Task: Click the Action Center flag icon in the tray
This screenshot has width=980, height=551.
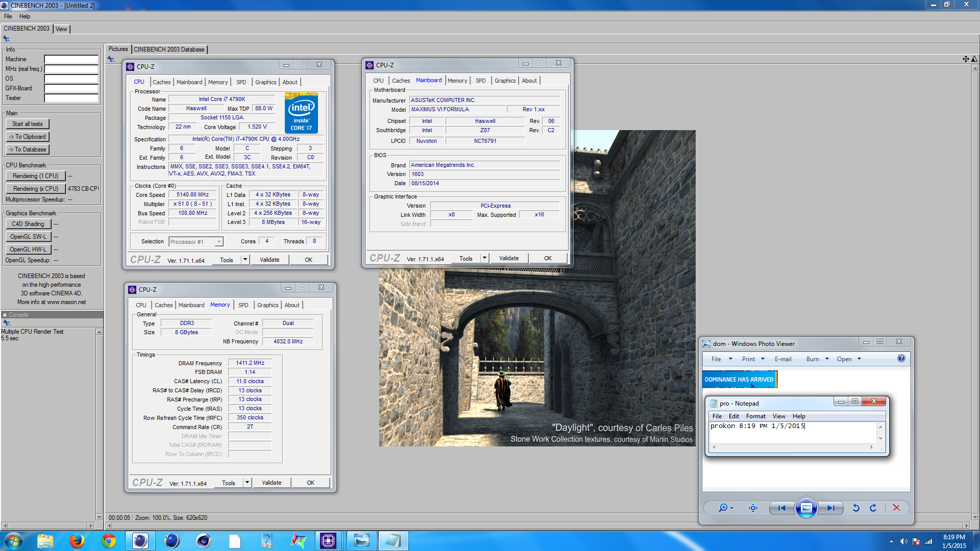Action: click(916, 541)
